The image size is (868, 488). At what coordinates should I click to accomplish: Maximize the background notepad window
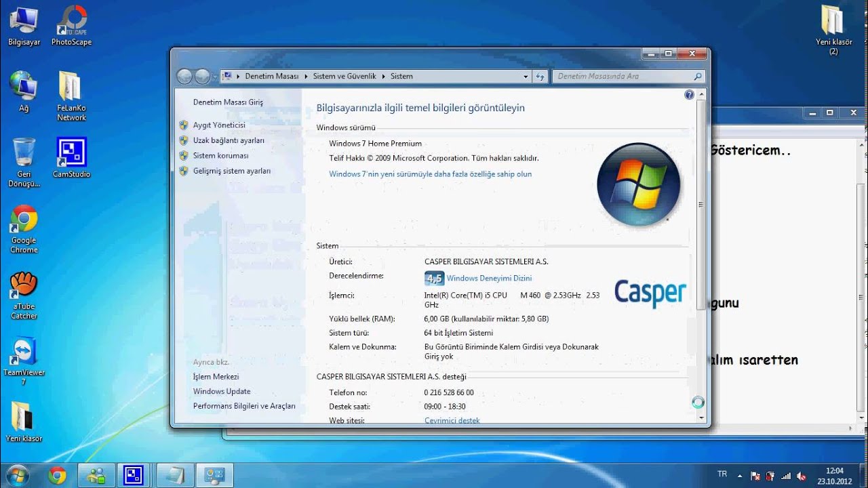[829, 113]
